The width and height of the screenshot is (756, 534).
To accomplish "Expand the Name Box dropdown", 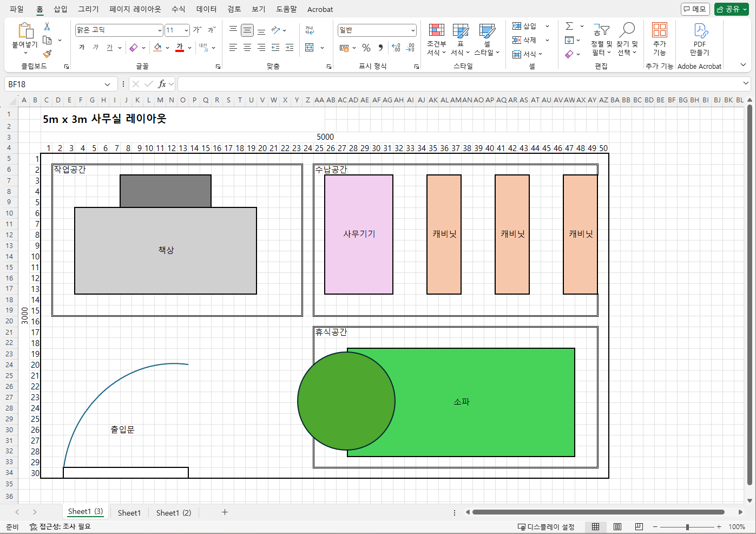I will [x=108, y=84].
